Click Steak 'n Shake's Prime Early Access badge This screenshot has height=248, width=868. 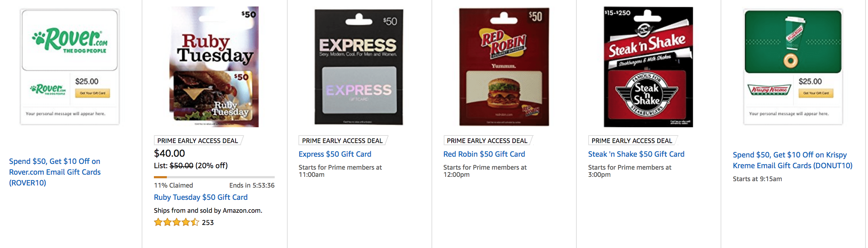632,141
